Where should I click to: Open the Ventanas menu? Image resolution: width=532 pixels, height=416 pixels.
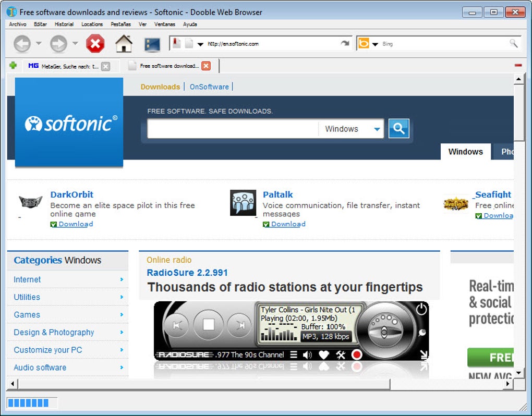point(164,24)
